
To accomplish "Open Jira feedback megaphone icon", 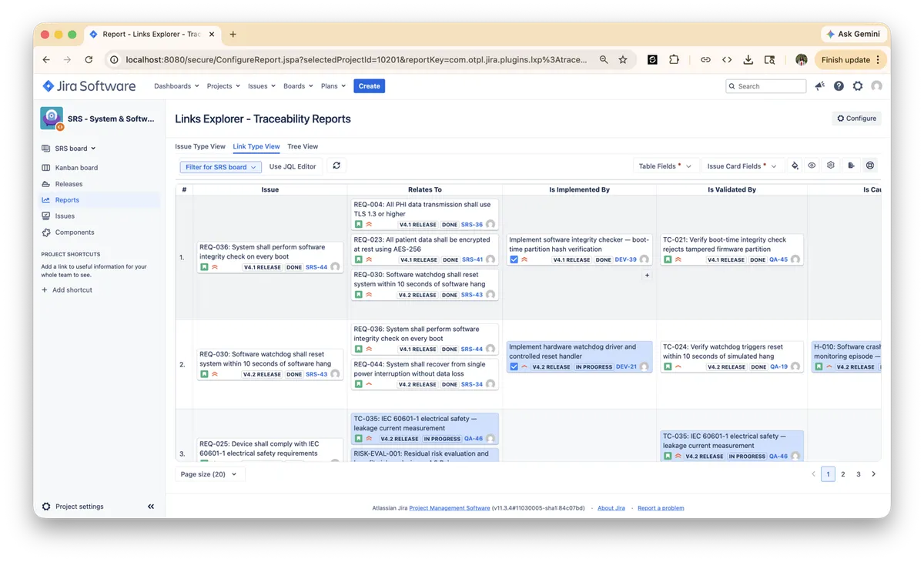I will tap(819, 86).
